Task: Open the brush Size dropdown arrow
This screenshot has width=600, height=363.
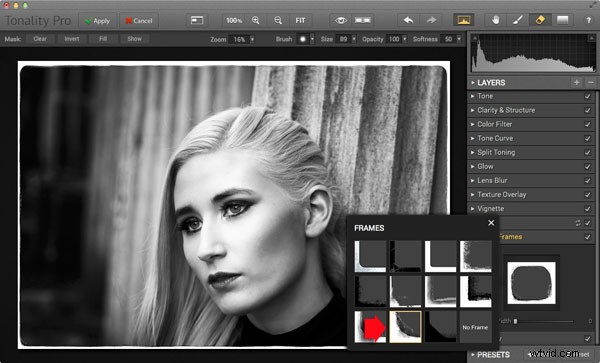Action: tap(354, 39)
